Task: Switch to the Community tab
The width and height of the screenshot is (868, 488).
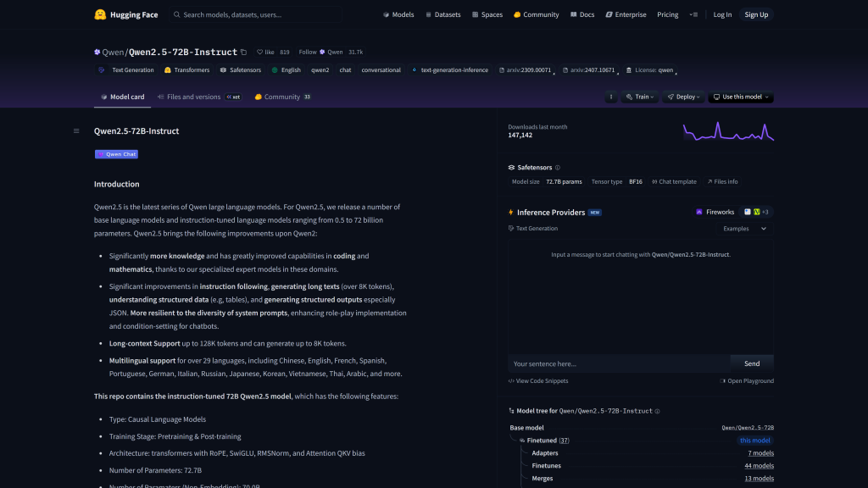Action: (x=282, y=97)
